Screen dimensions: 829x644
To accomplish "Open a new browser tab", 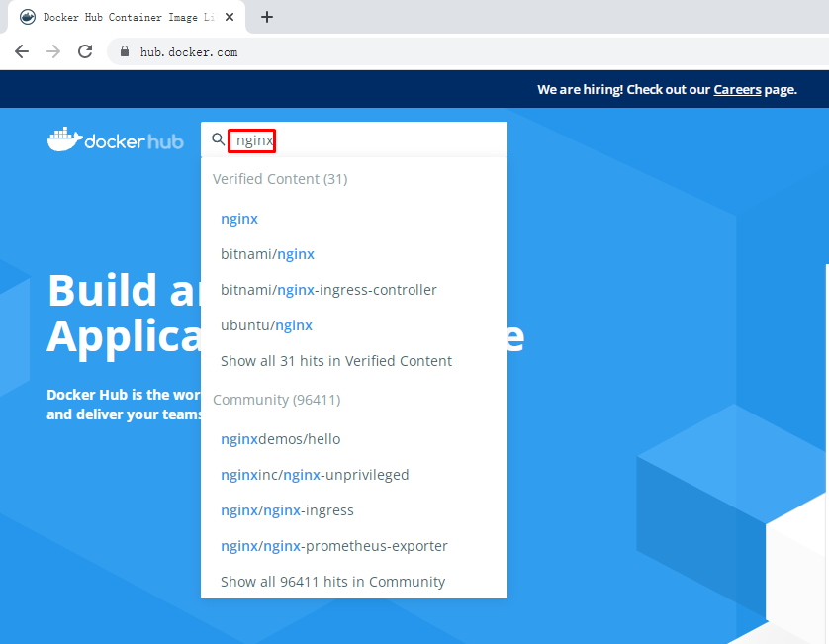I will click(266, 17).
